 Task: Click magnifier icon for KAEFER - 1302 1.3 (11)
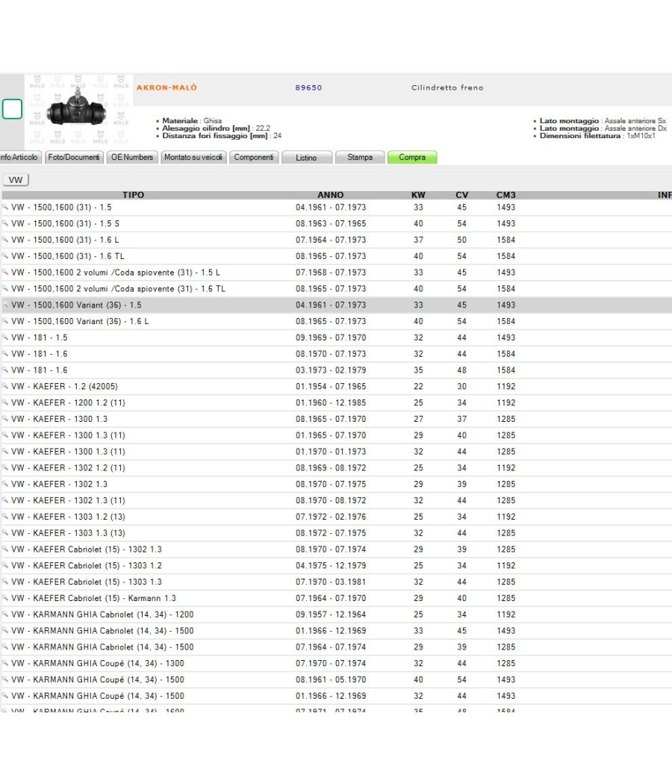tap(5, 500)
